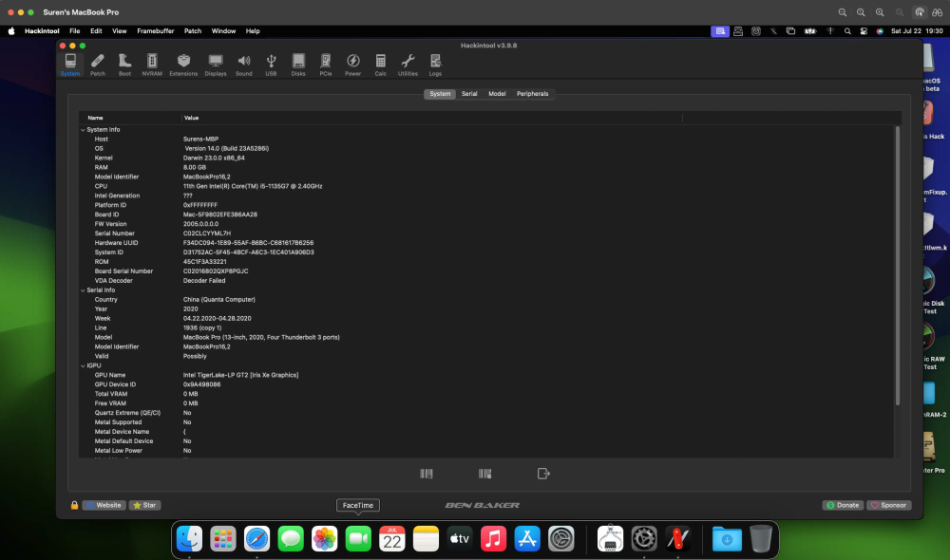Screen dimensions: 950x560
Task: Open the Help menu
Action: click(x=253, y=31)
